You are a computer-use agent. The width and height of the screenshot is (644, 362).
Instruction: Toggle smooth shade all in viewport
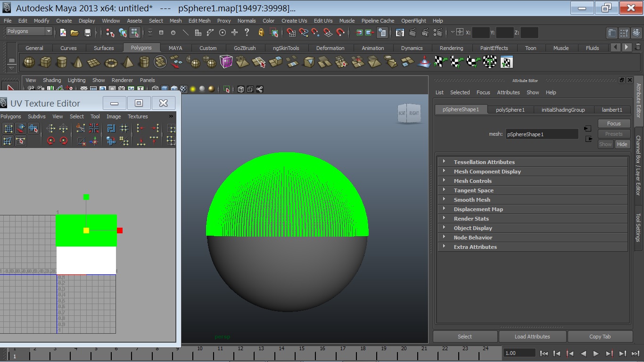click(164, 89)
